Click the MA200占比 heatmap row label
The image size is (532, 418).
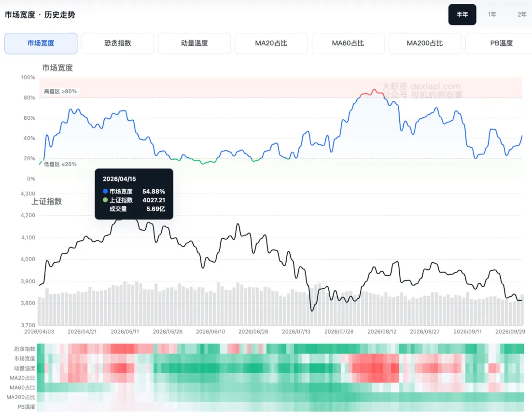21,397
